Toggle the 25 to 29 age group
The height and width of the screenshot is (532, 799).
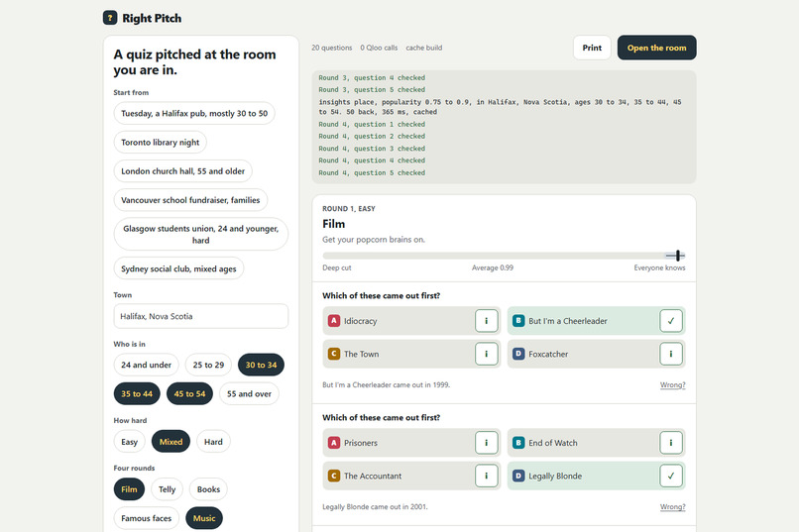(208, 365)
